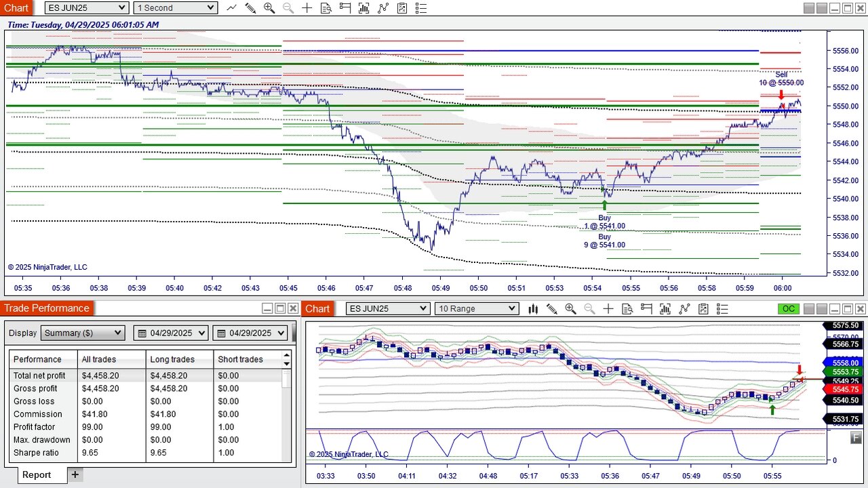
Task: Zoom in on the 1 Second chart
Action: pos(269,8)
